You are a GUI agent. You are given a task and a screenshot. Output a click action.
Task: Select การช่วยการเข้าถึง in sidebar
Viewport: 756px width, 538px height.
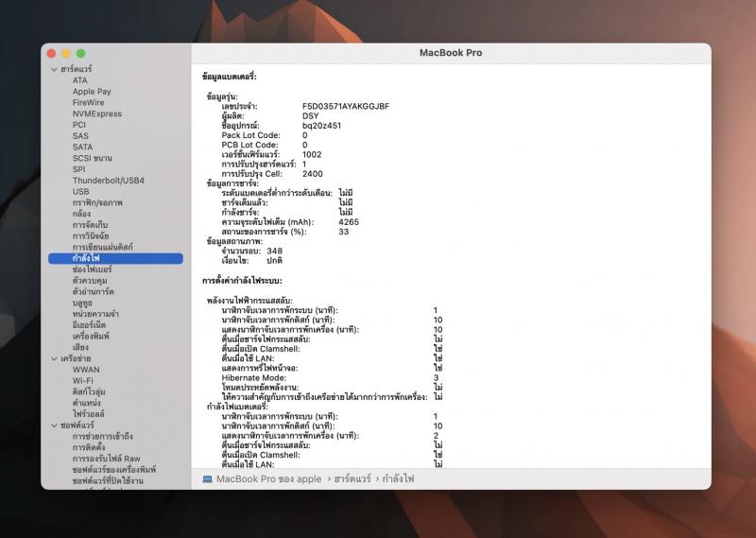coord(103,436)
